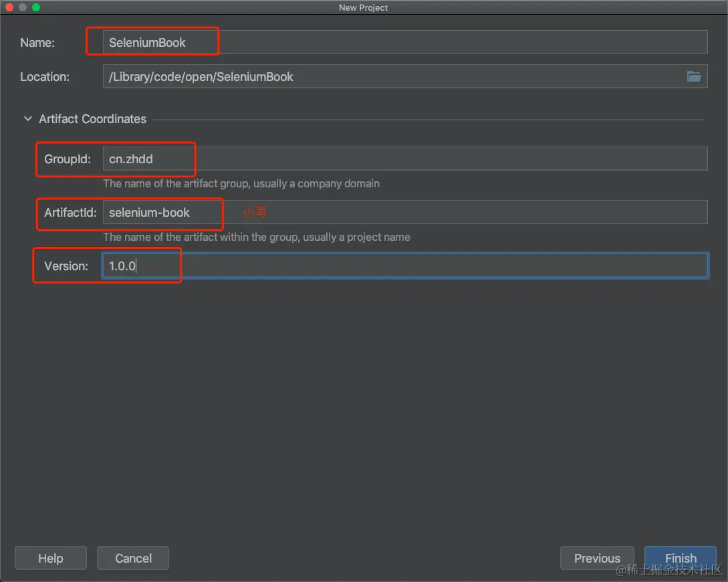Viewport: 728px width, 582px height.
Task: Click the Name: label
Action: pos(37,43)
